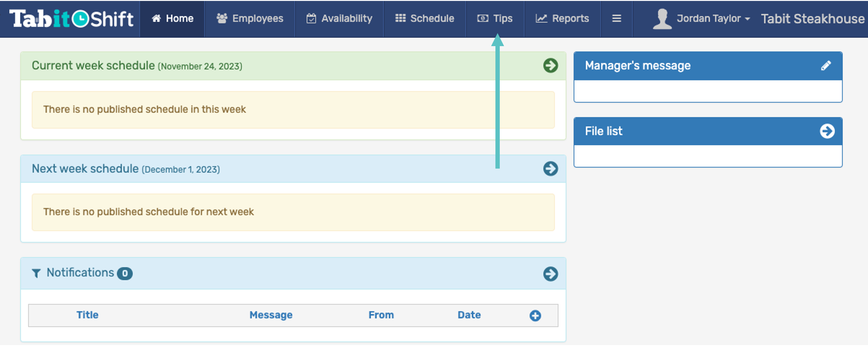Sort notifications by Title column
868x346 pixels.
pos(87,315)
